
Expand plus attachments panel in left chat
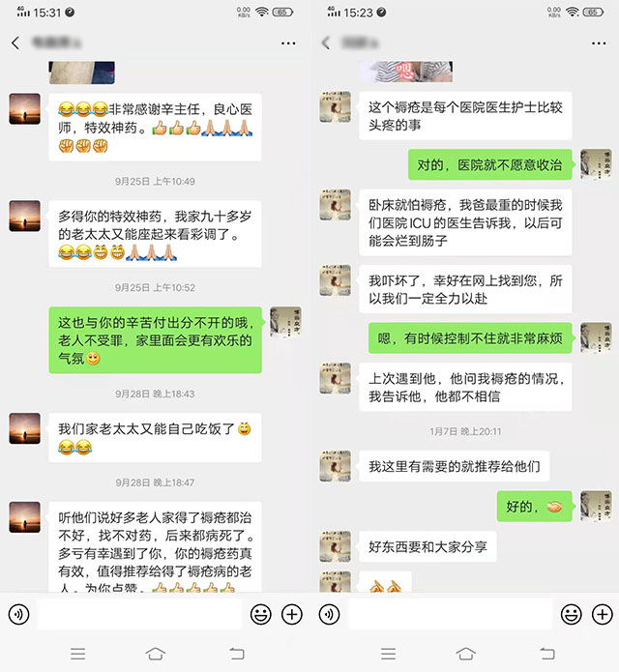point(292,614)
